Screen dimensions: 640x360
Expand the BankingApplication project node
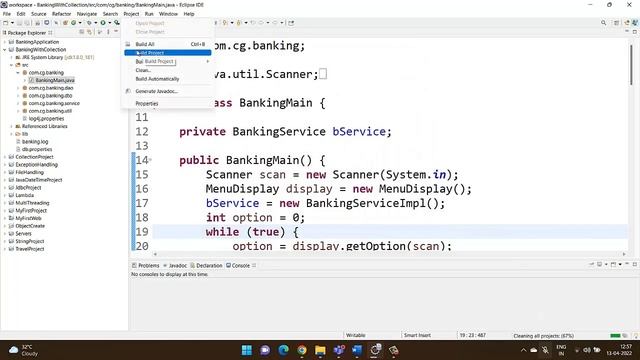pos(5,42)
